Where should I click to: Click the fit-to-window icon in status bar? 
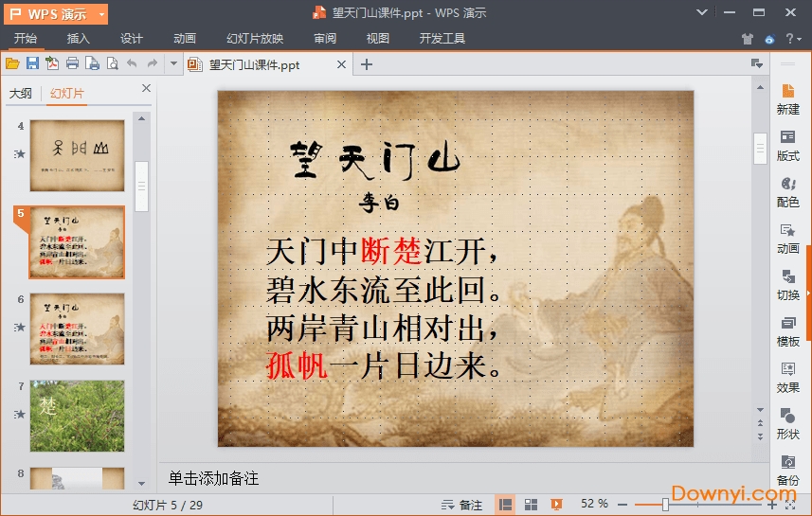point(791,505)
